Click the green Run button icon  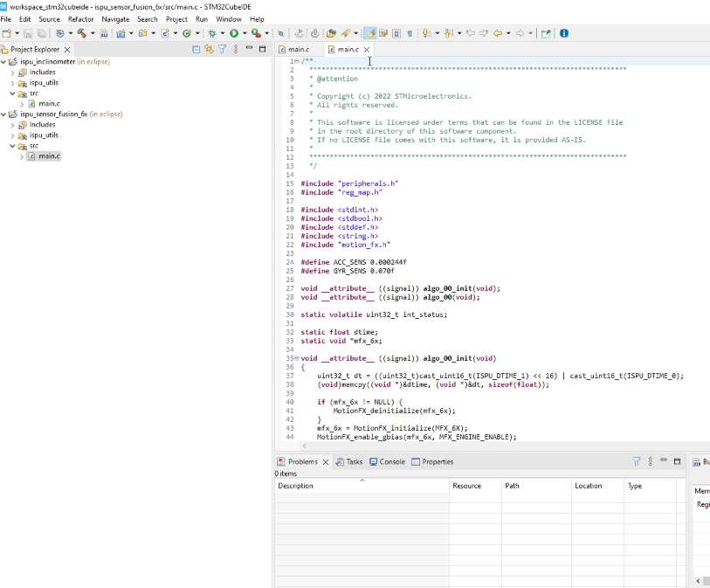pos(234,33)
